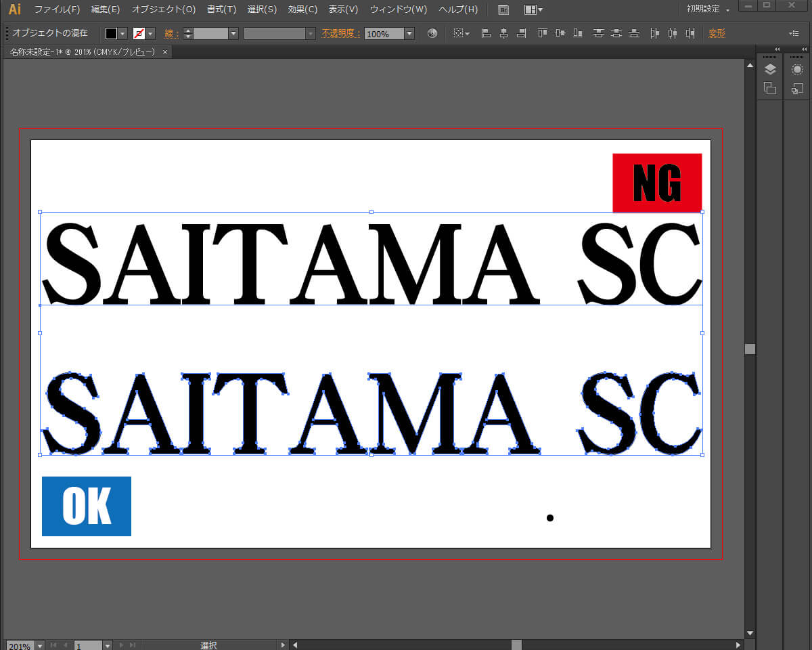Open the arrange documents layout icon
The height and width of the screenshot is (650, 812).
pyautogui.click(x=533, y=9)
